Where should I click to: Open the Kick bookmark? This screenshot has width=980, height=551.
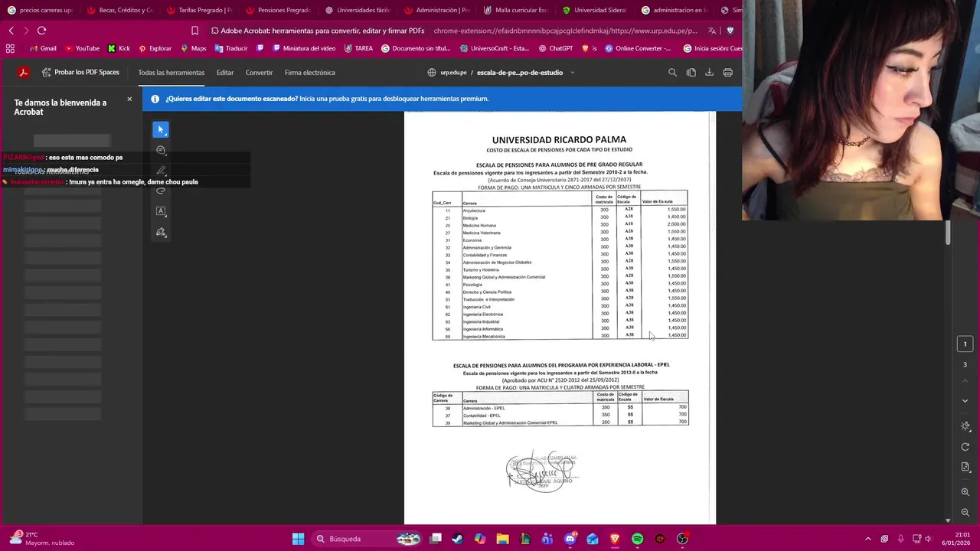(119, 48)
